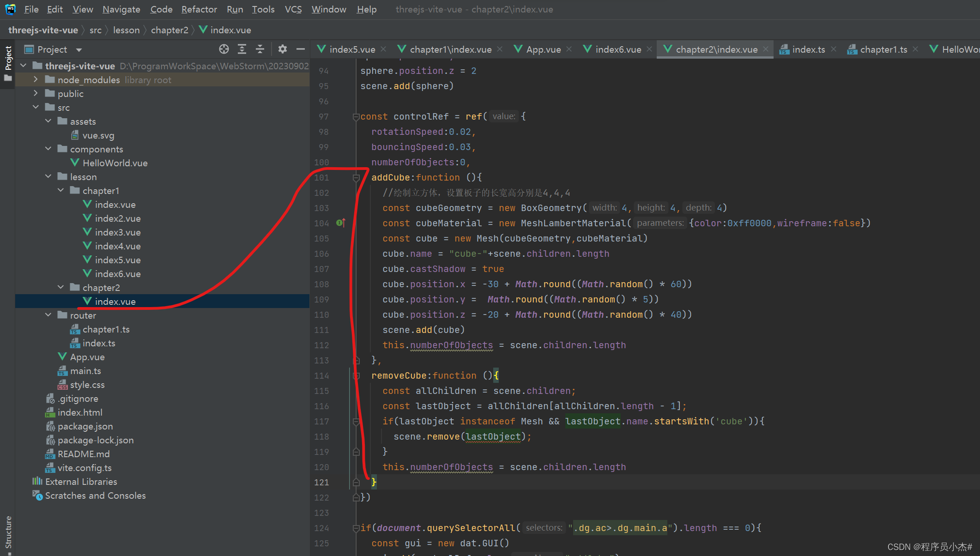
Task: Close the App.vue editor tab
Action: tap(569, 49)
